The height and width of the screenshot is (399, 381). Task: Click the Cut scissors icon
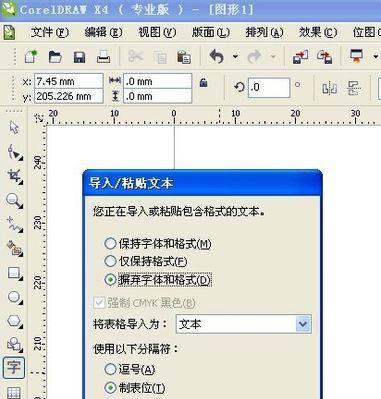135,56
